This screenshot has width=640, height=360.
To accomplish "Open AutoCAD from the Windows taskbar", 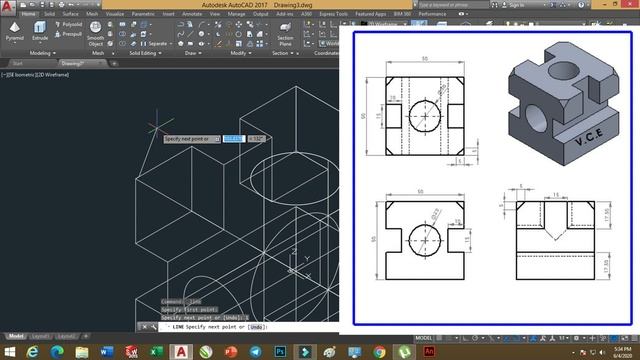I will coord(181,351).
